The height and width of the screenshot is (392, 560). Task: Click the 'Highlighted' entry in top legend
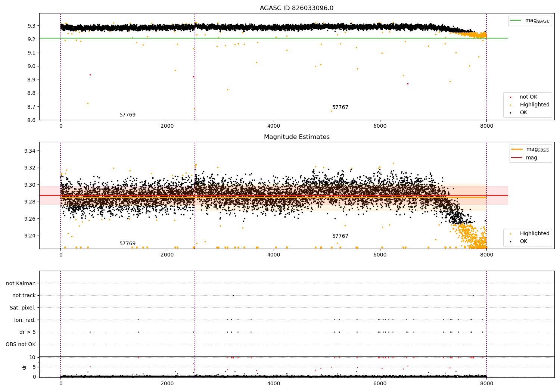[x=534, y=105]
